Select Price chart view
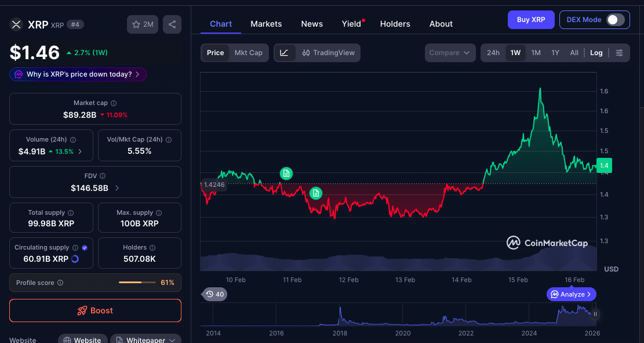644x343 pixels. pos(215,53)
